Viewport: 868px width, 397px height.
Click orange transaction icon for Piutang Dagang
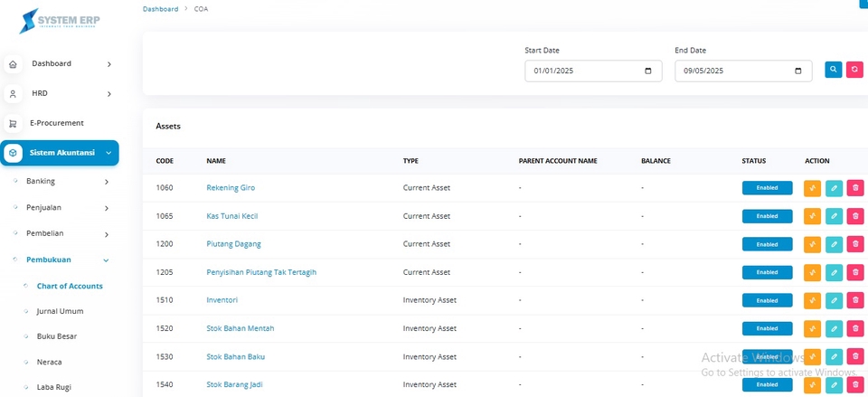pyautogui.click(x=812, y=245)
